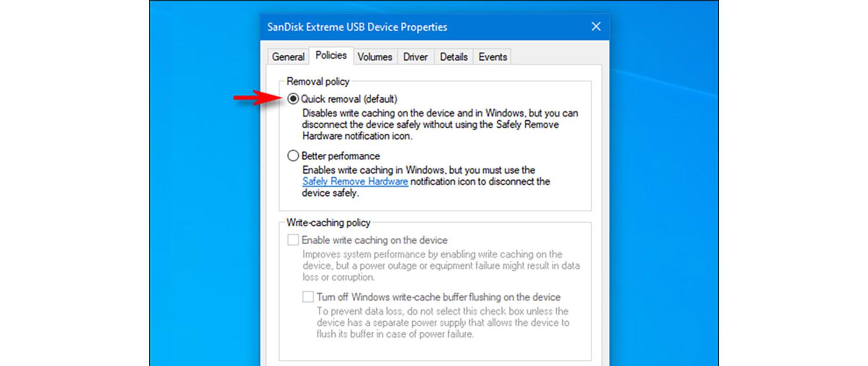Show the Details tab
This screenshot has height=366, width=868.
453,57
